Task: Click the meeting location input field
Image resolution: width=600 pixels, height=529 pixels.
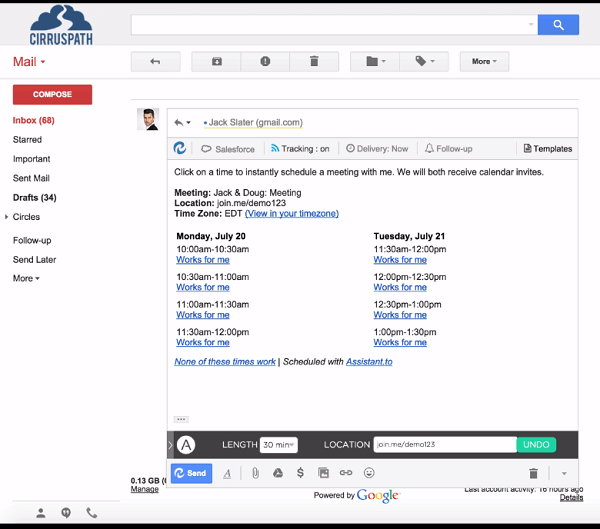Action: click(444, 445)
